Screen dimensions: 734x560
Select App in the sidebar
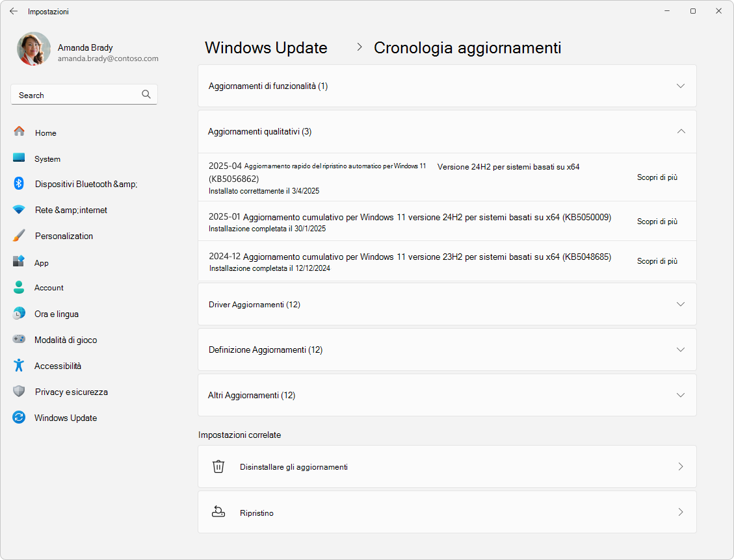[41, 263]
